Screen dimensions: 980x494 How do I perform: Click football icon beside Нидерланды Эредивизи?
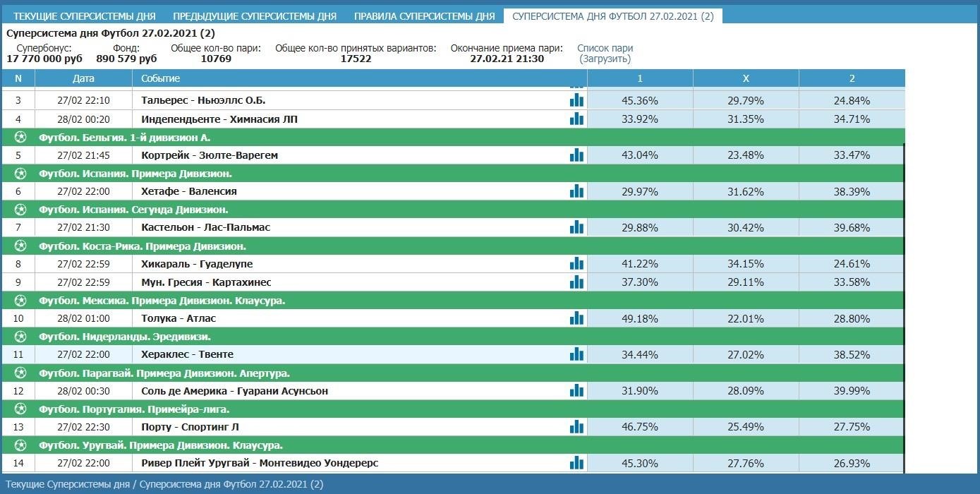(x=20, y=337)
